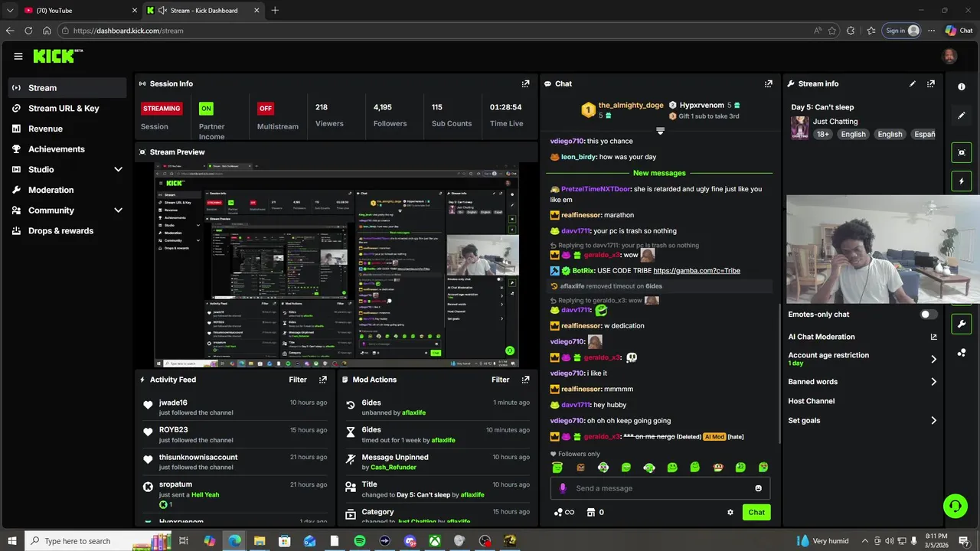Click the bubbles icon in right sidebar
Screen dimensions: 980x551
(x=962, y=353)
